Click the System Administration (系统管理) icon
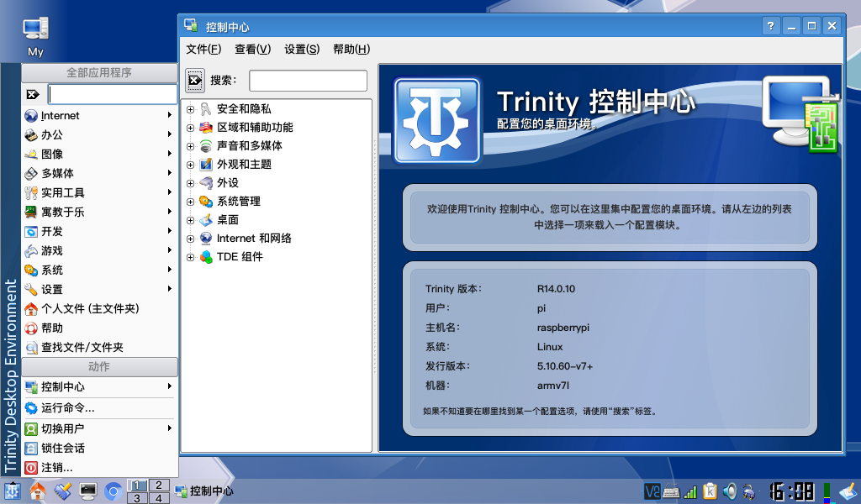This screenshot has height=504, width=861. pyautogui.click(x=206, y=202)
